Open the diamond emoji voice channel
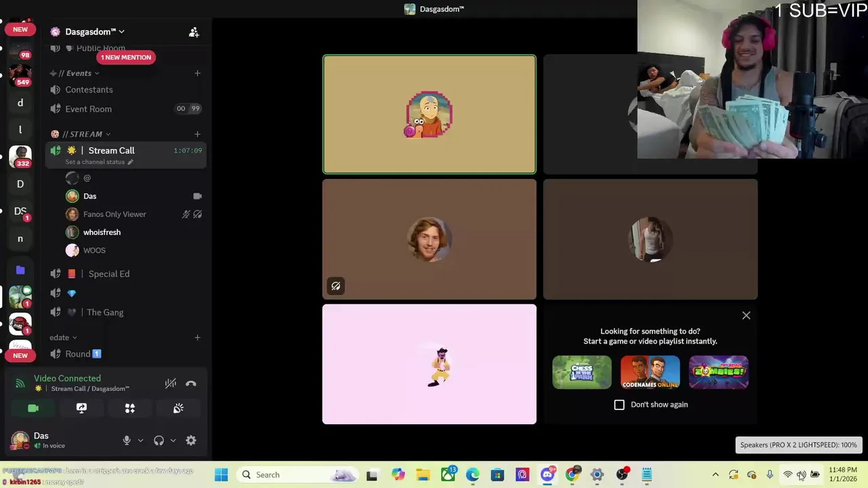The image size is (868, 488). tap(126, 293)
